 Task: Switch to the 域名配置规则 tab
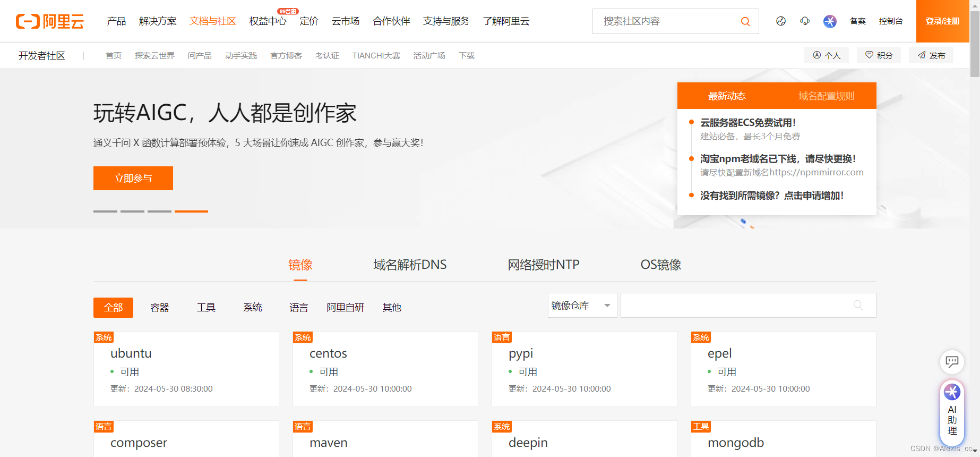pos(827,96)
